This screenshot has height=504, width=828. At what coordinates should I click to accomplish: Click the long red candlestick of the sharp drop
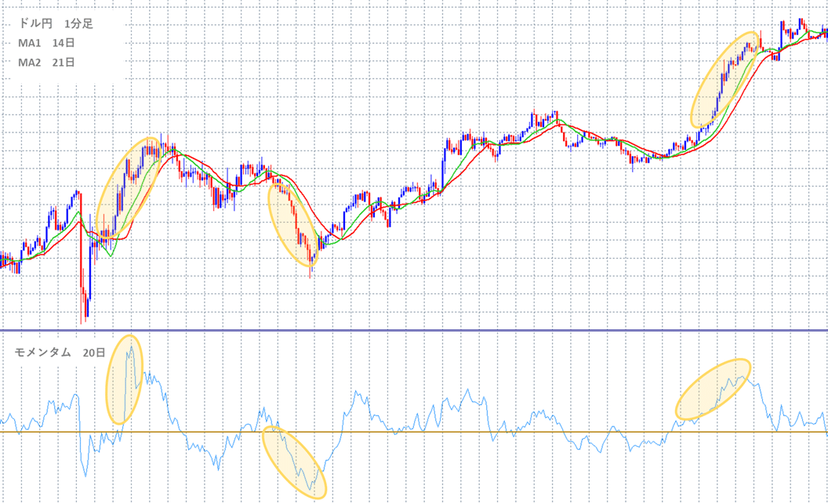pyautogui.click(x=81, y=251)
